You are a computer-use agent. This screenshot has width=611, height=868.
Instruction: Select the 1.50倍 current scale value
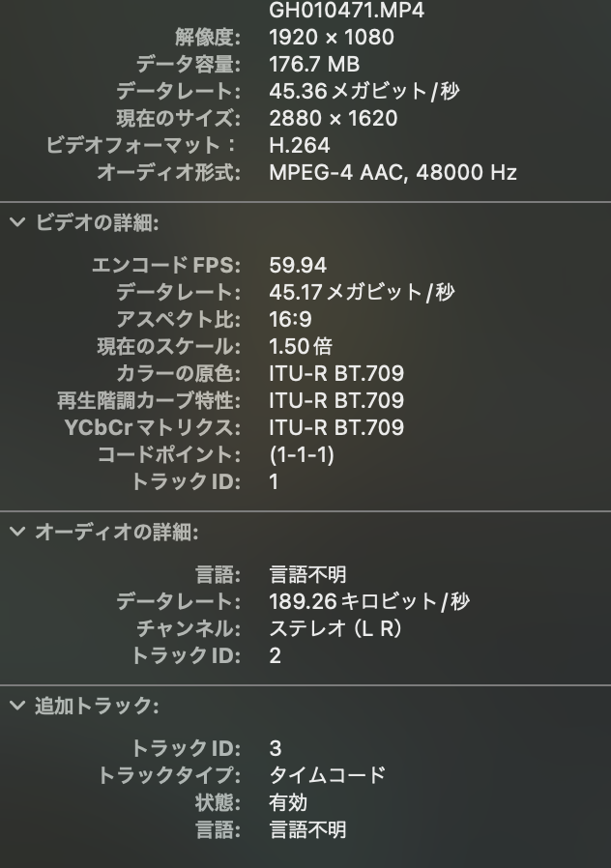point(301,346)
